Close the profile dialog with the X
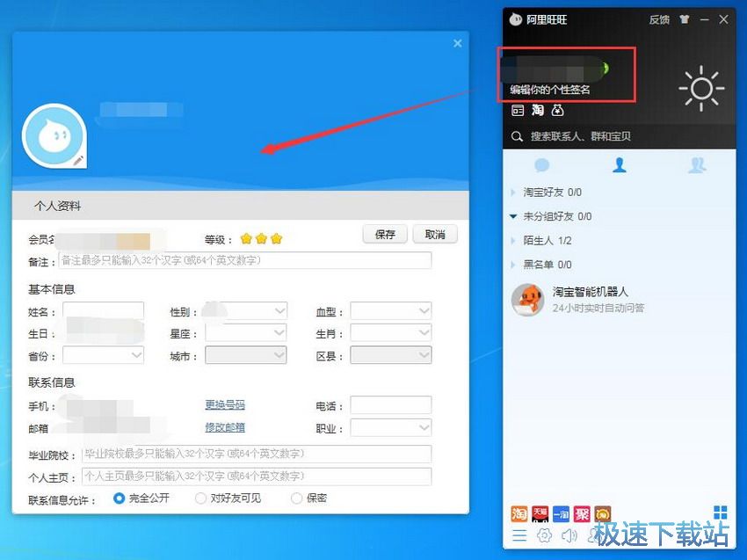Image resolution: width=747 pixels, height=560 pixels. (x=457, y=43)
